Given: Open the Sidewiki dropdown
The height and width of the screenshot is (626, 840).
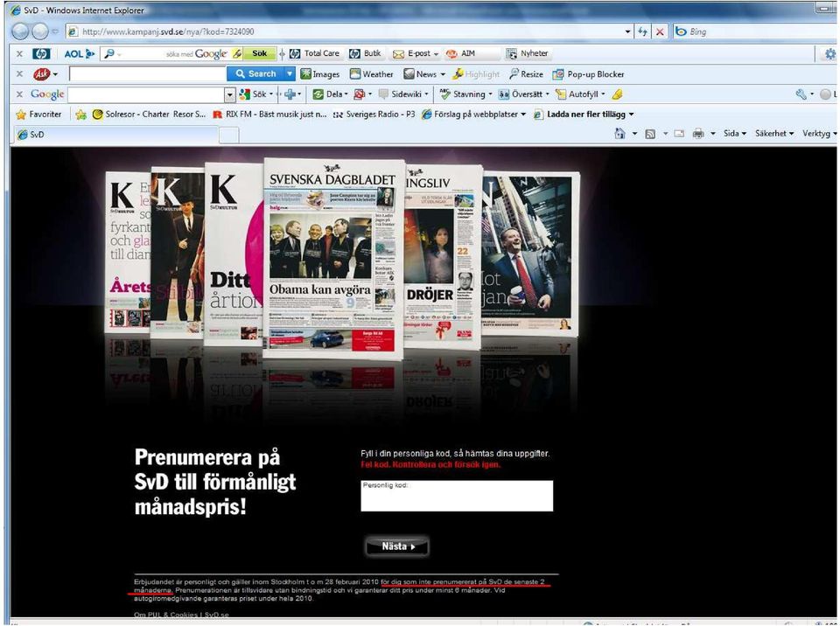Looking at the screenshot, I should click(403, 94).
